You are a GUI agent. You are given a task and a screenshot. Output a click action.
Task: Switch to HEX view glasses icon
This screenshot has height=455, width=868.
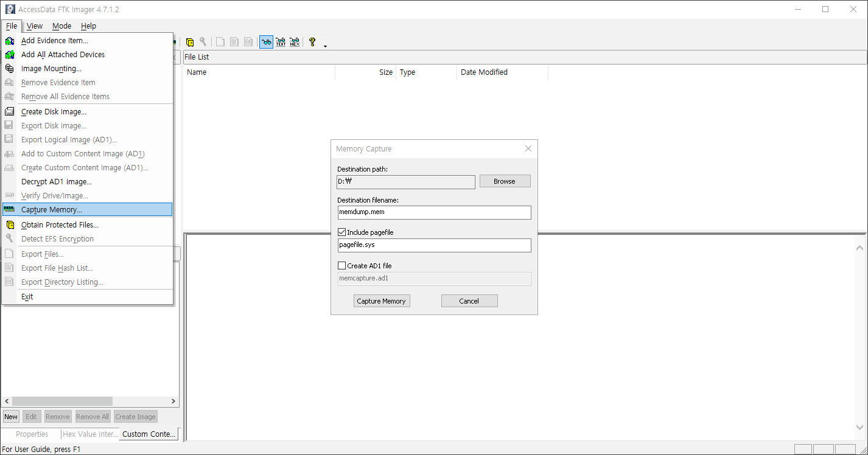coord(295,42)
